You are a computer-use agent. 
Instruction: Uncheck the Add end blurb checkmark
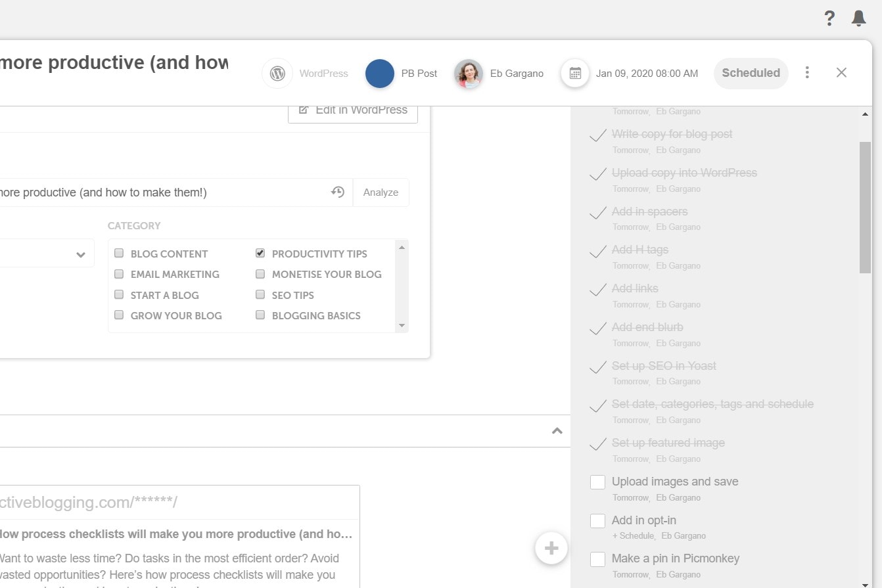(x=597, y=328)
